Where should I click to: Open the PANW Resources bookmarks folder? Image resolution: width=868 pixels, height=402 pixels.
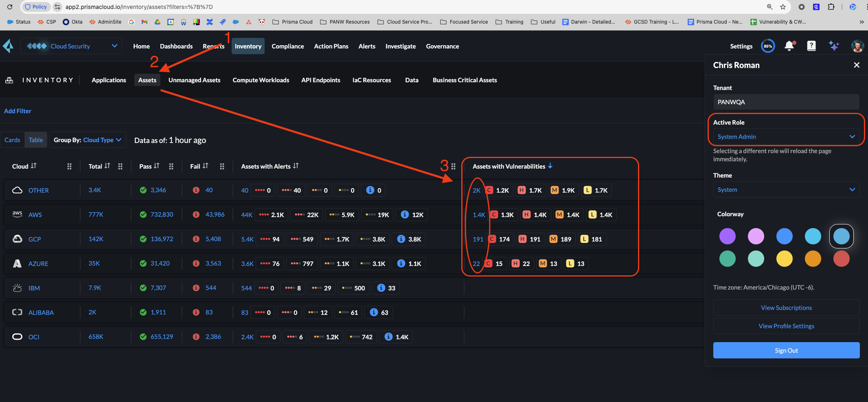(345, 22)
